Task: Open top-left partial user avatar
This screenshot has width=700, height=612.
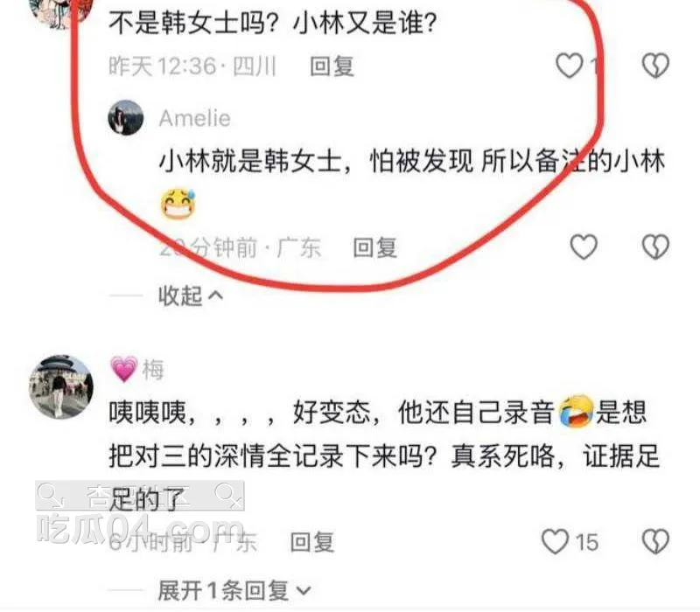Action: (x=61, y=13)
